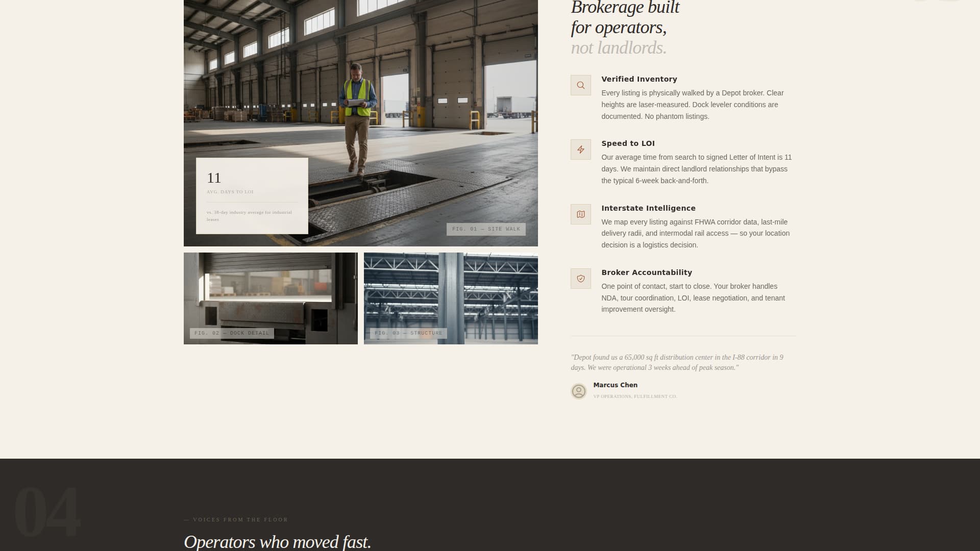
Task: Click the shield-check icon for Broker Accountability
Action: click(x=581, y=279)
